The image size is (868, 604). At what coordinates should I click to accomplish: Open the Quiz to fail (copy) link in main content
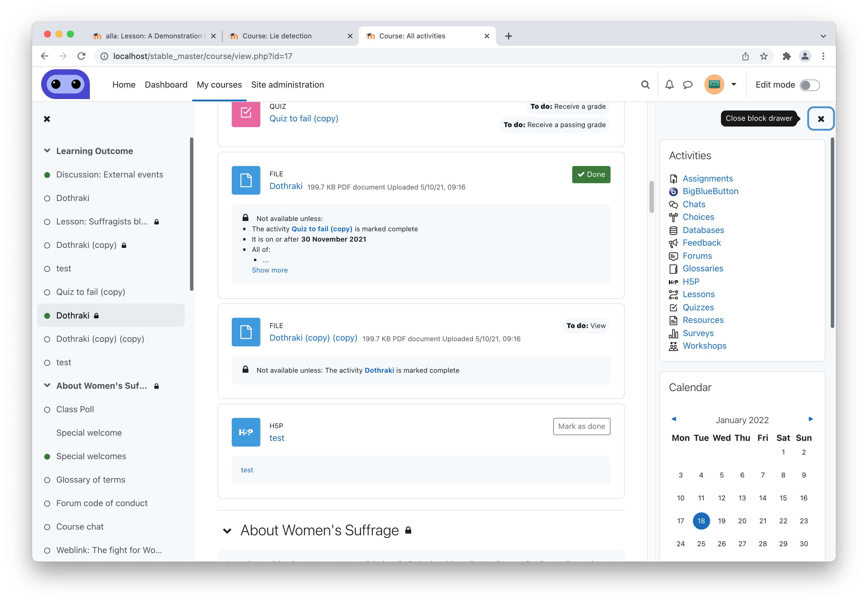pos(304,119)
